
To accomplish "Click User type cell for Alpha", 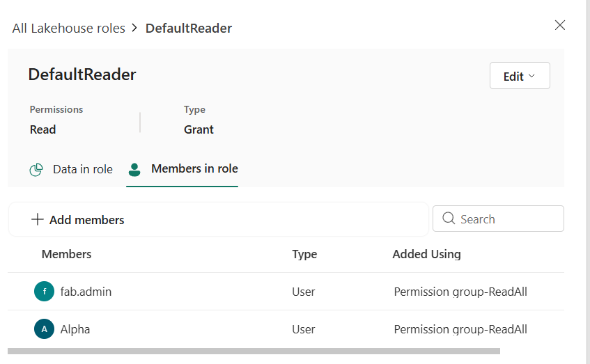I will 303,329.
